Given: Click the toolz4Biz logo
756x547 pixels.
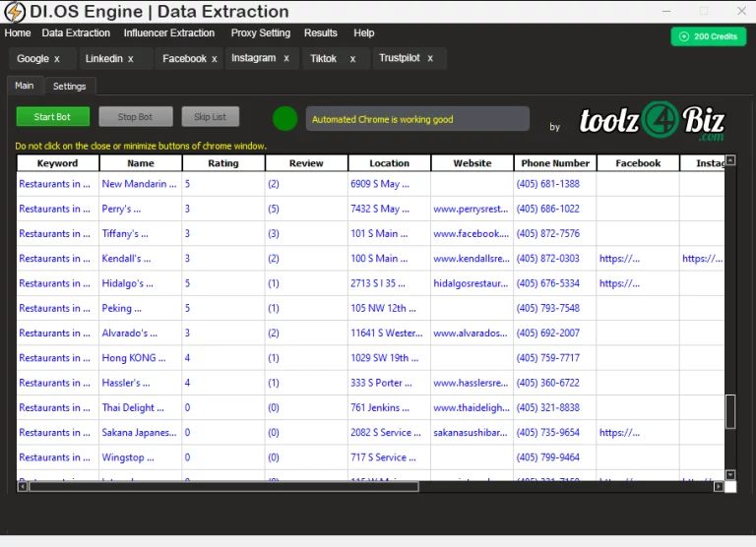Looking at the screenshot, I should point(652,120).
